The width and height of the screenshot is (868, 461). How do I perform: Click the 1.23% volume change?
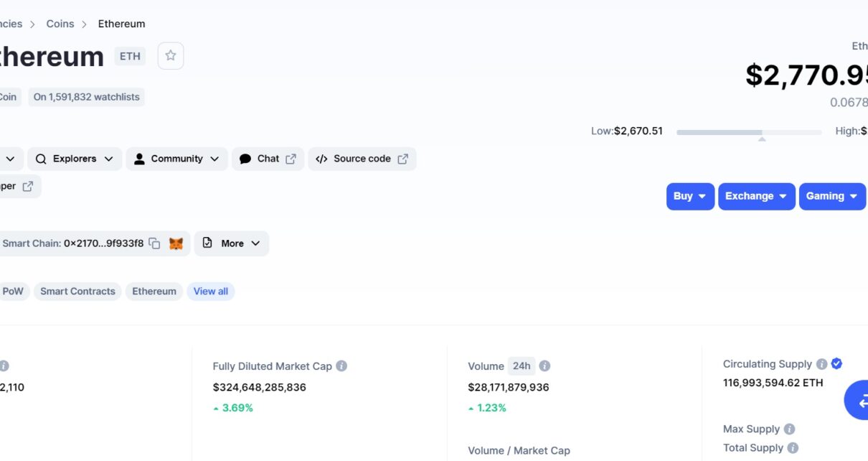(487, 408)
